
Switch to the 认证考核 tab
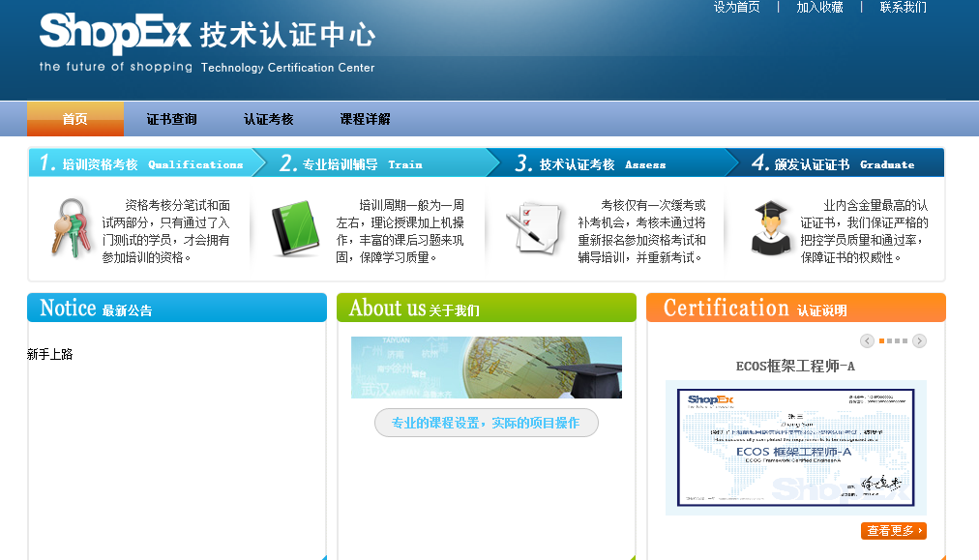[268, 119]
